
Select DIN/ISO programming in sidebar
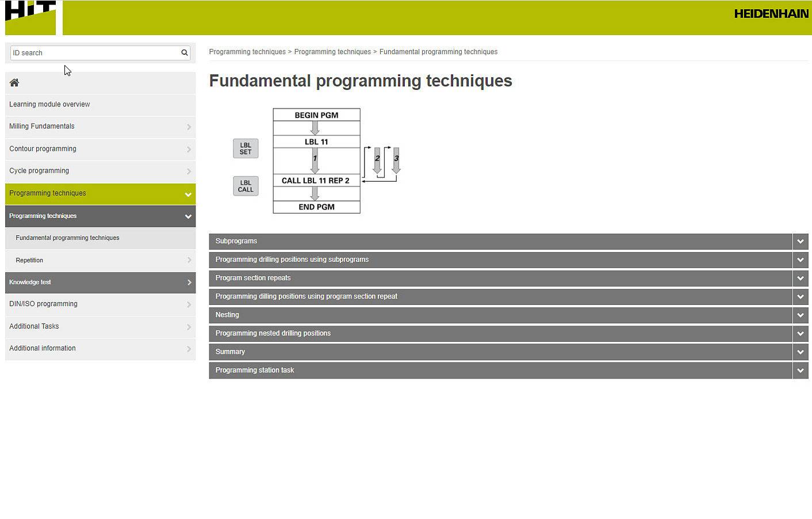click(x=43, y=304)
